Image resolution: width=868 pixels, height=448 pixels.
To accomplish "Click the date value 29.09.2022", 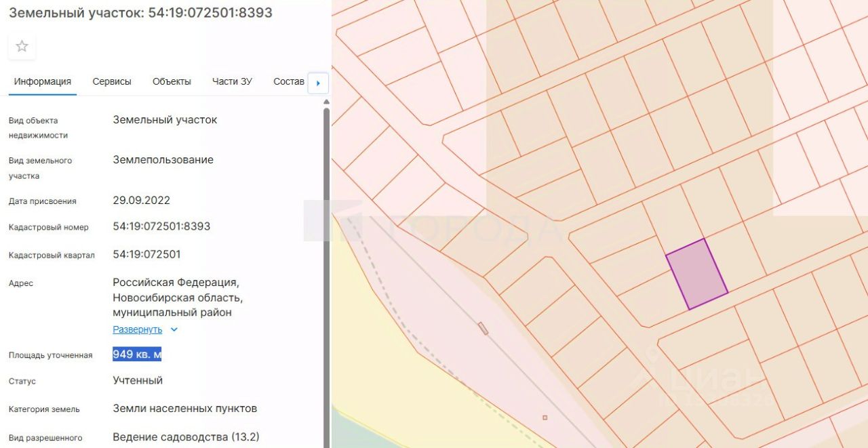I will [141, 201].
